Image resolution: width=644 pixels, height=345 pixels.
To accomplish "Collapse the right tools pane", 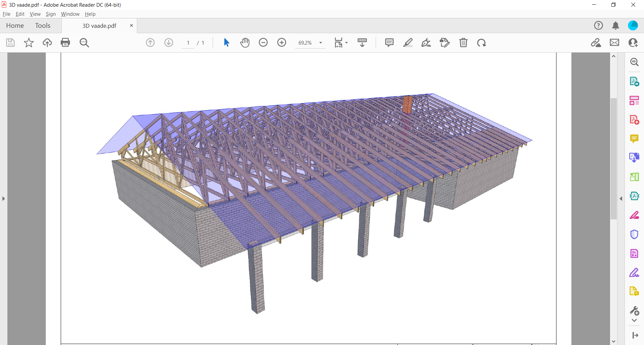I will (621, 199).
